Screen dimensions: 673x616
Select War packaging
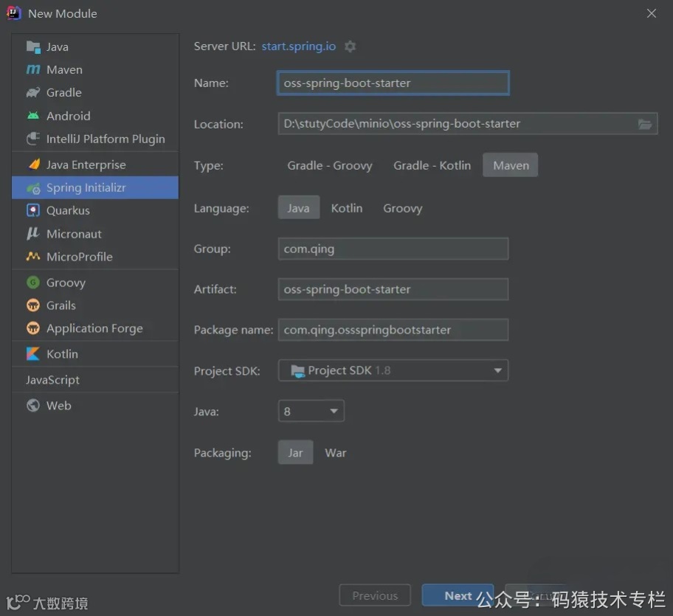336,452
